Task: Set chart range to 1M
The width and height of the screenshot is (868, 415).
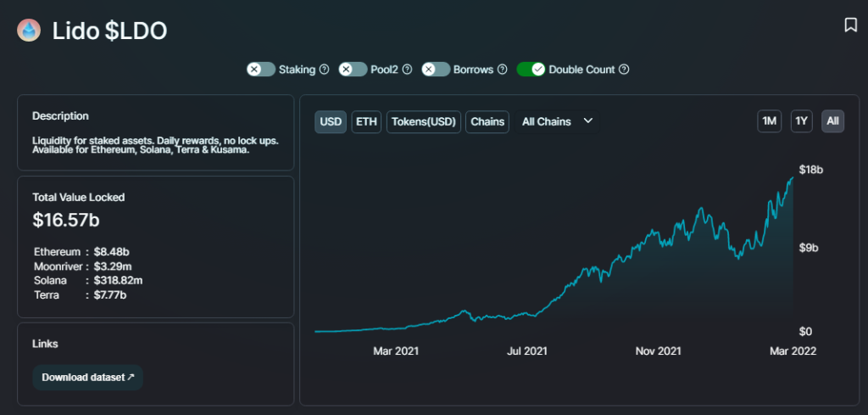Action: coord(770,121)
